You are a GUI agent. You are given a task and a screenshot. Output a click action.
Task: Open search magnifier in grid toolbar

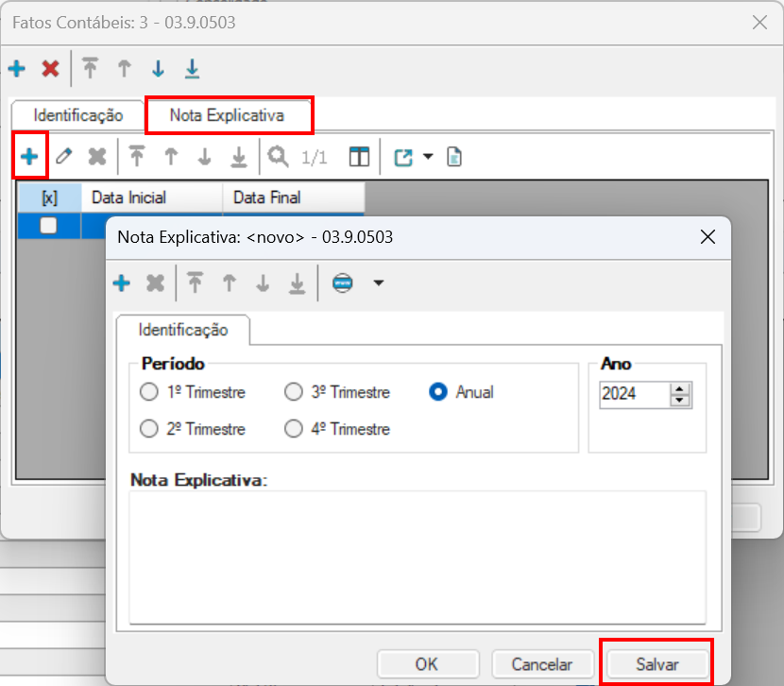coord(278,157)
